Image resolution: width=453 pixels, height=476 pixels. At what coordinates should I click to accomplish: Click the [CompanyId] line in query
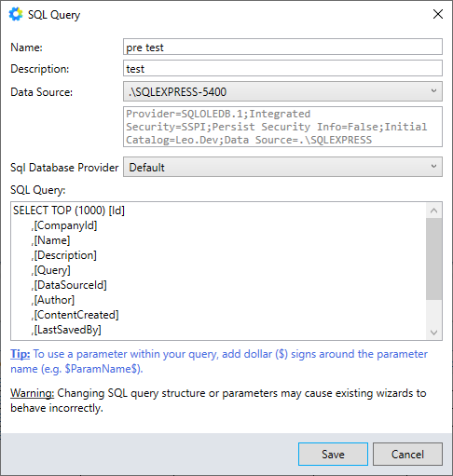tap(64, 225)
